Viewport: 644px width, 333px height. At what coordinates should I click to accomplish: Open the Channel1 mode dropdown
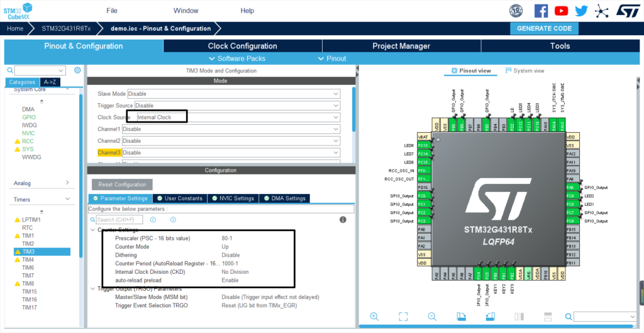(231, 129)
